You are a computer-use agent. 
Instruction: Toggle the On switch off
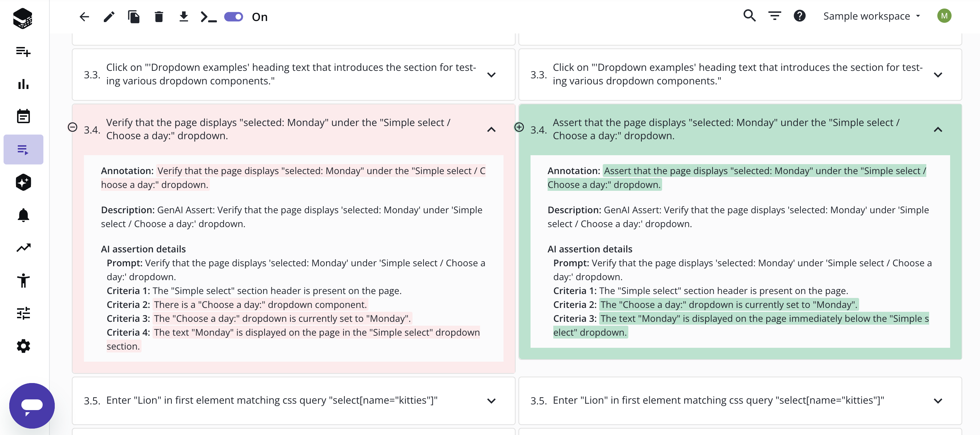[x=234, y=17]
